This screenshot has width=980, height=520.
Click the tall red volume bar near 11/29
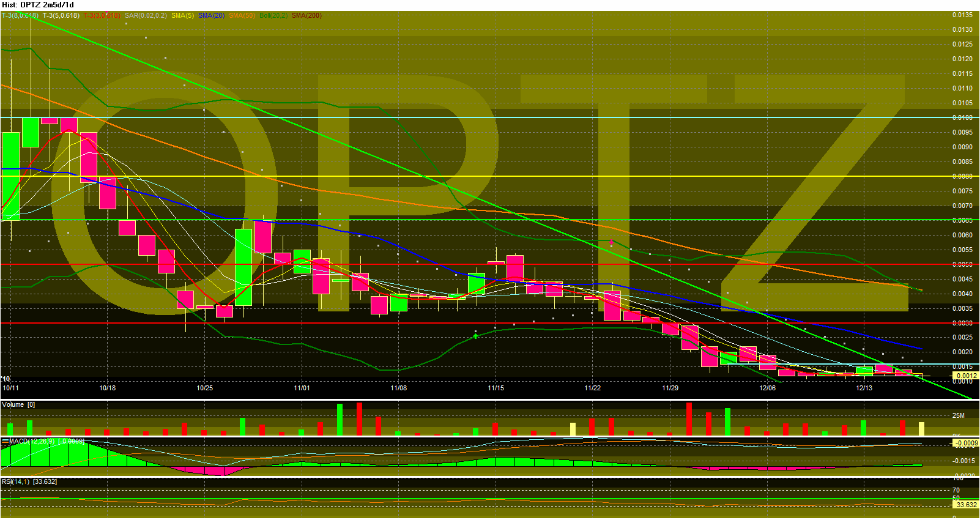point(689,419)
